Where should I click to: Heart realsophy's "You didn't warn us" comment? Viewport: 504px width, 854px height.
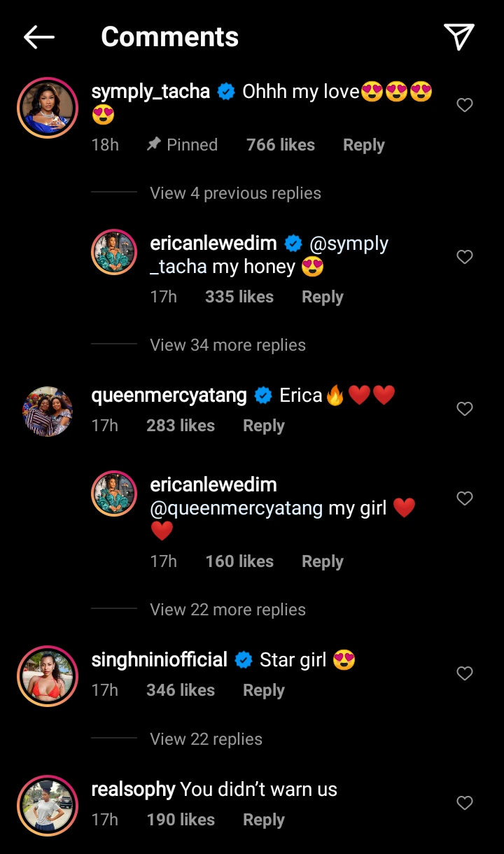point(465,803)
